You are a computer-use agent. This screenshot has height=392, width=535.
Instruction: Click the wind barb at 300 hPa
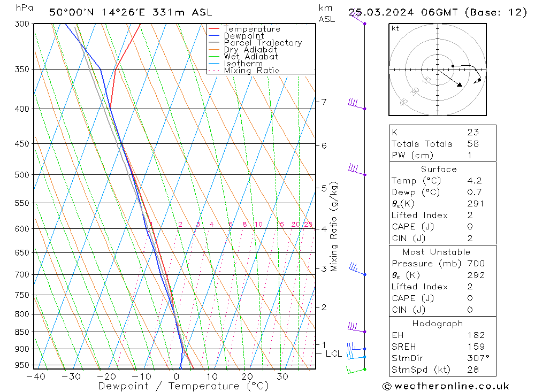tap(358, 18)
